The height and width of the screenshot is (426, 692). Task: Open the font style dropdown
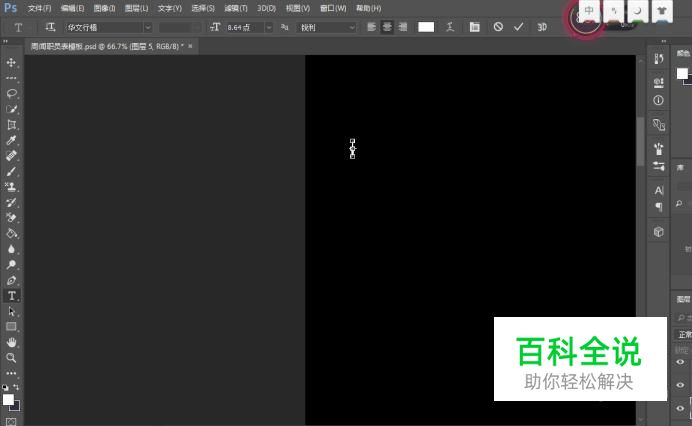180,27
